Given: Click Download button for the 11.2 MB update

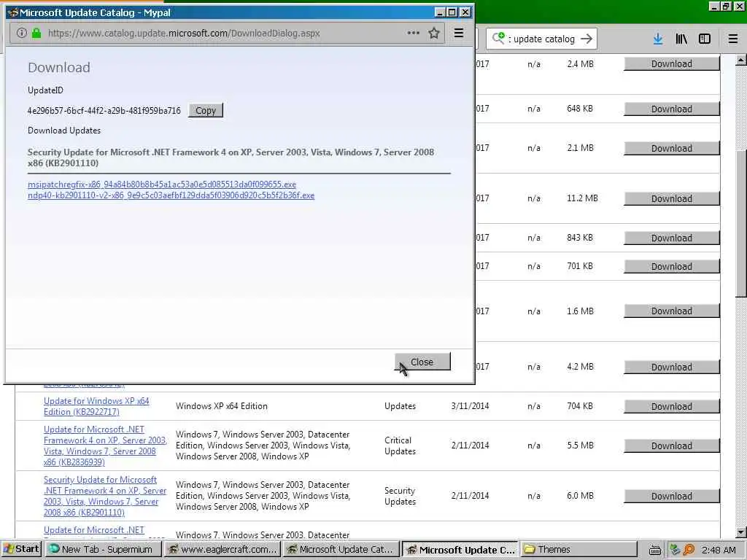Looking at the screenshot, I should (671, 198).
